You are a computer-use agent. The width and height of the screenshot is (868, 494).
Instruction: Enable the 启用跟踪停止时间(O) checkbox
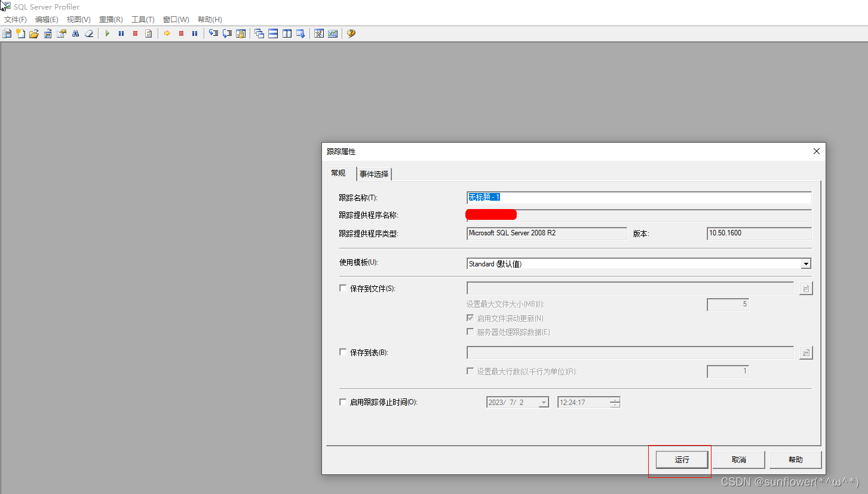coord(343,401)
